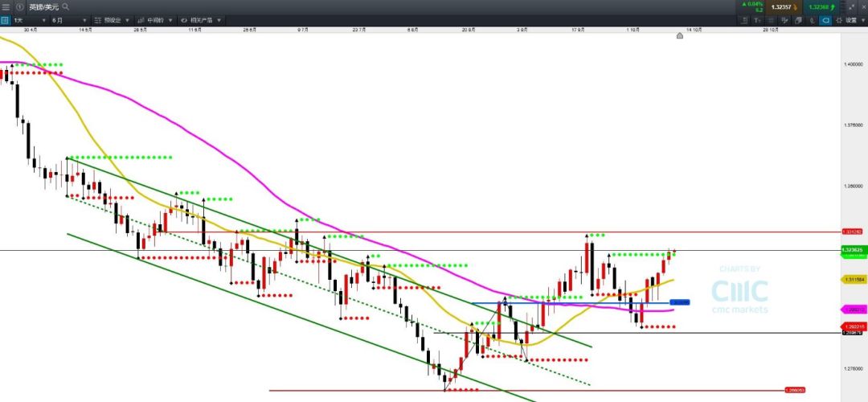Click the icon left of highlighted blue tool
This screenshot has width=868, height=402.
tap(812, 20)
